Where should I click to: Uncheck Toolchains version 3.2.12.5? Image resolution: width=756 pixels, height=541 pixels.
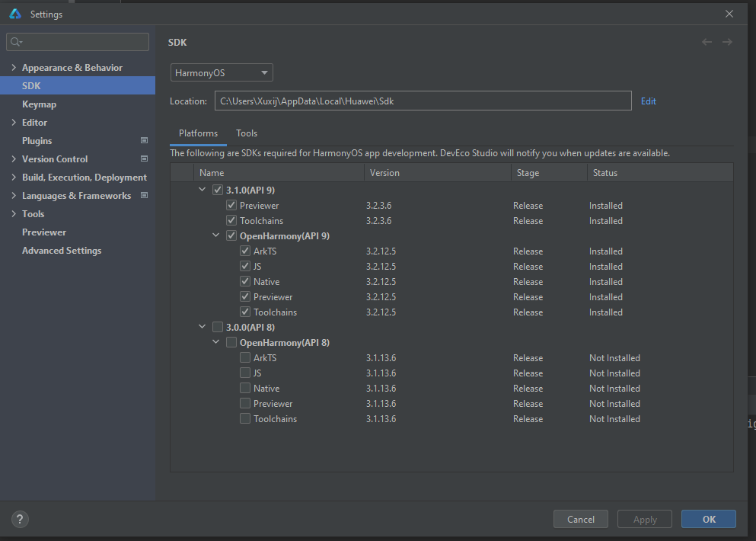pos(245,312)
